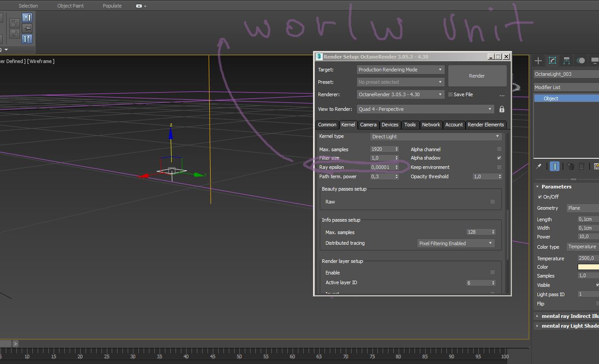
Task: Toggle the light On/Off checkbox
Action: click(540, 197)
